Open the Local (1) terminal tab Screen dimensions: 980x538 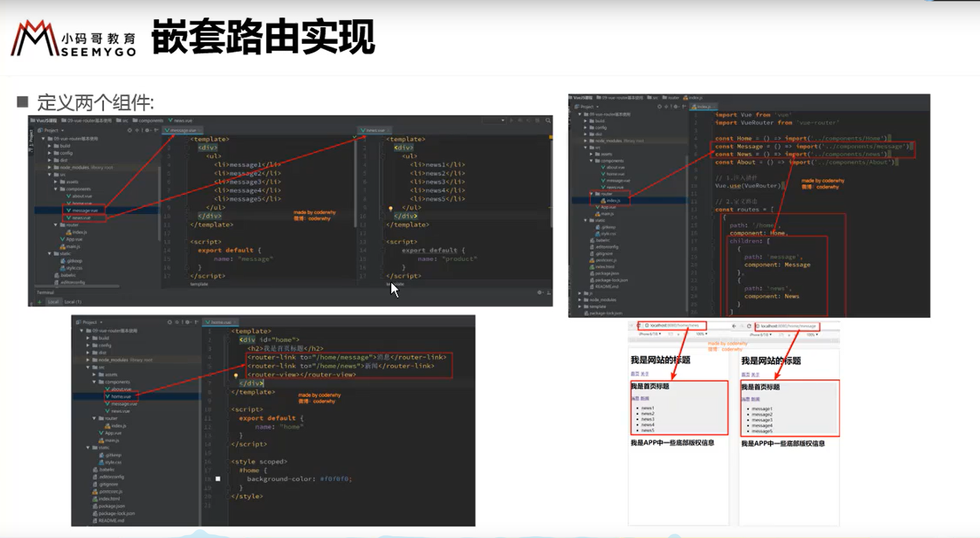tap(73, 302)
